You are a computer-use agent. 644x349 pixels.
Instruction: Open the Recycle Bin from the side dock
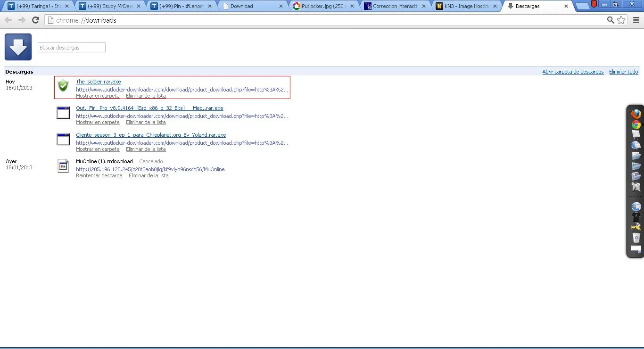coord(636,237)
